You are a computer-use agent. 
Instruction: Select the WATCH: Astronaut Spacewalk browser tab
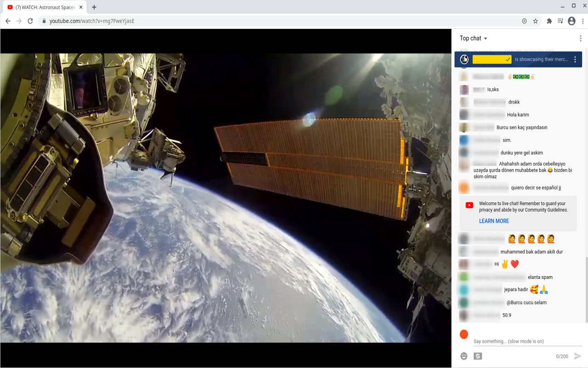tap(44, 7)
